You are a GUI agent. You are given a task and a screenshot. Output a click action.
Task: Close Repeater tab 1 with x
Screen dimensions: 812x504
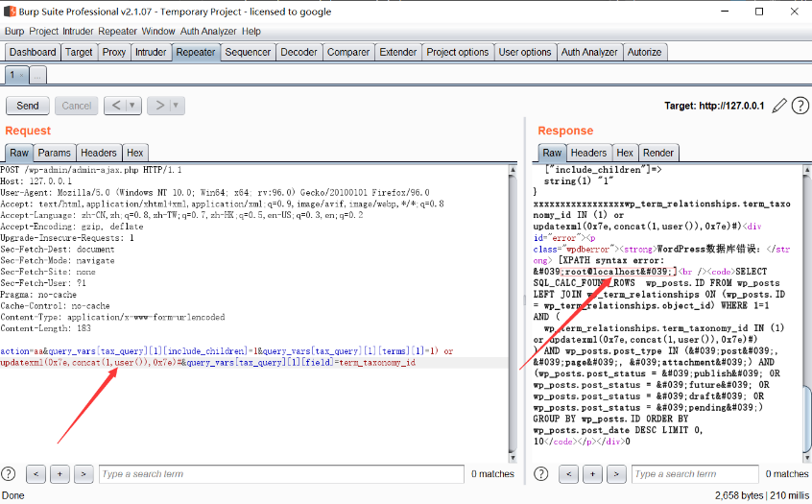pyautogui.click(x=21, y=76)
